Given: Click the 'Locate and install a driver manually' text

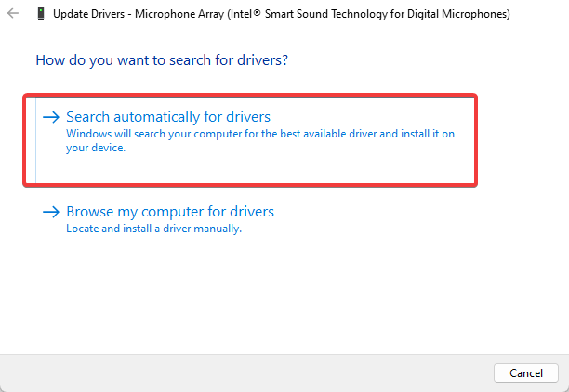Looking at the screenshot, I should [x=153, y=229].
